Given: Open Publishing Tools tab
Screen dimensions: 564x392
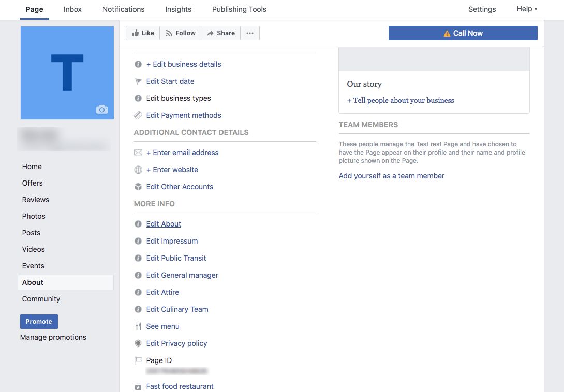Looking at the screenshot, I should point(239,10).
